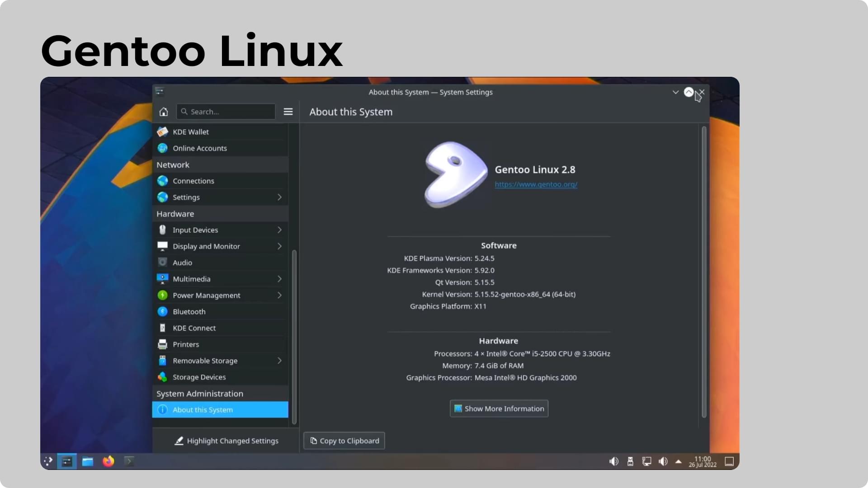Click the removable device tray icon
The width and height of the screenshot is (868, 488).
pos(630,461)
